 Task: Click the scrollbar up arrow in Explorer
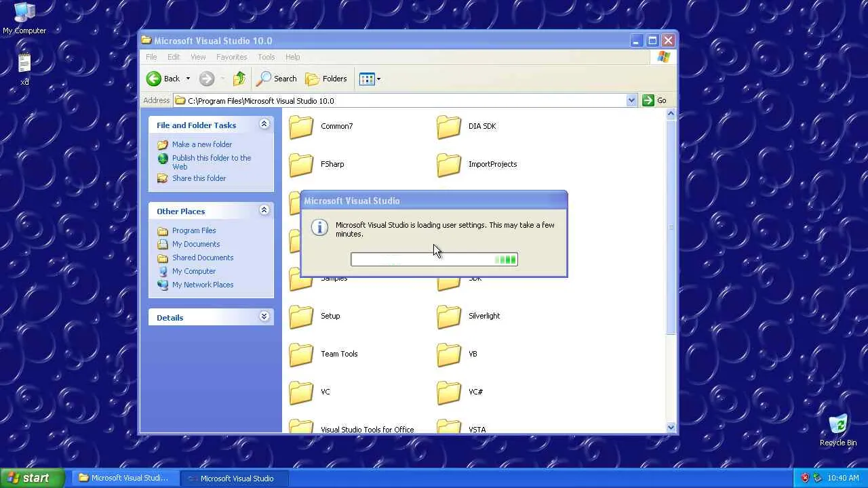pos(671,114)
